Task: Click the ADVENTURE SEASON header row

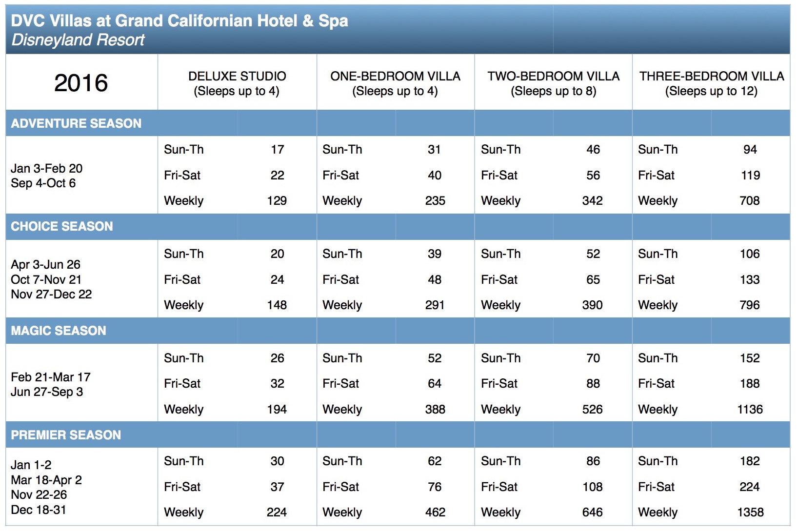Action: tap(398, 123)
